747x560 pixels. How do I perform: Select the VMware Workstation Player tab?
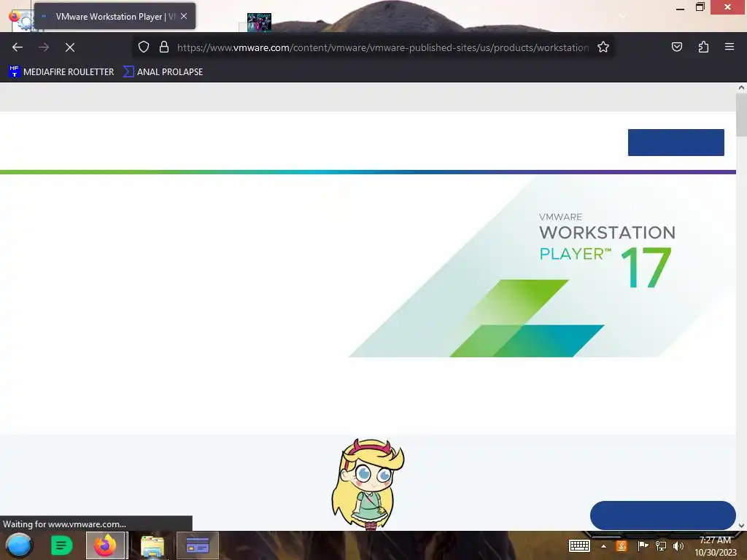tap(115, 16)
